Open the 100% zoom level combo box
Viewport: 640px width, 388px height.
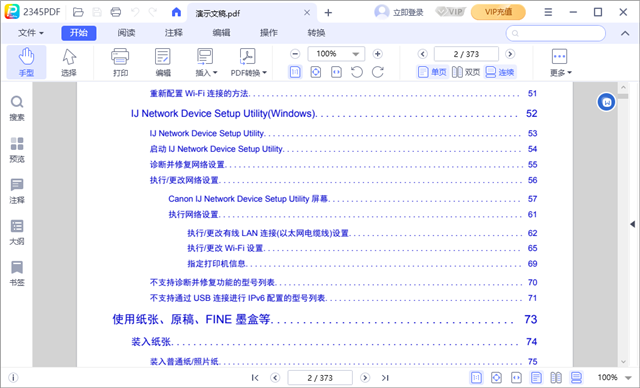pos(336,54)
